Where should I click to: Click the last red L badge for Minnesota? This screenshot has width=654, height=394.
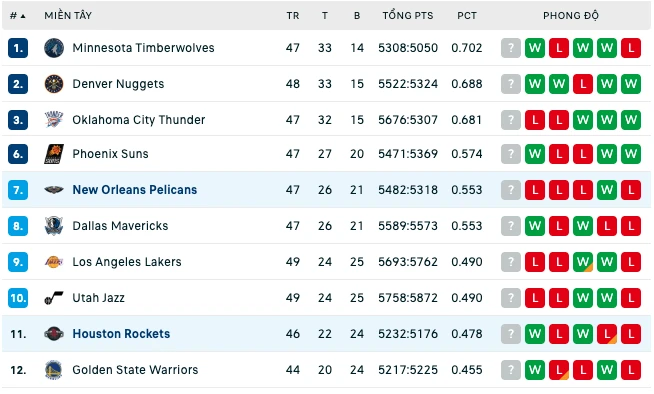click(631, 48)
